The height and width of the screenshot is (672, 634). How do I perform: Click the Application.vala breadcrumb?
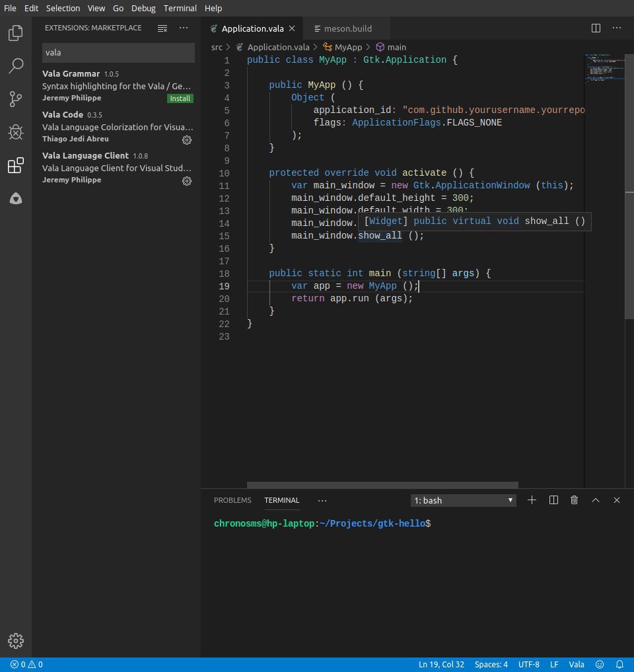(x=273, y=47)
